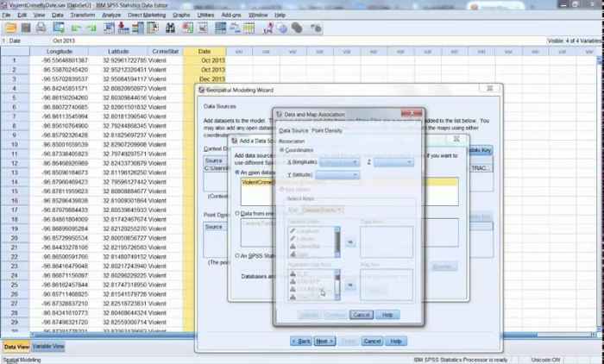Open the Analyze menu

112,15
